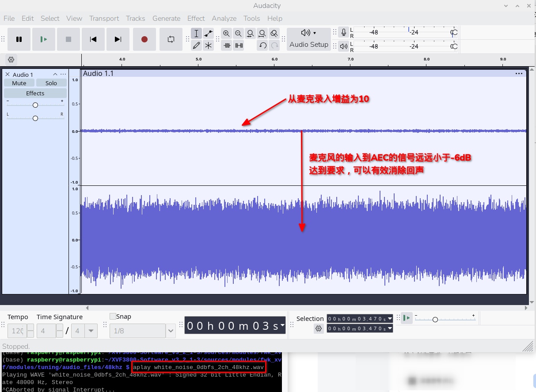The image size is (536, 392).
Task: Open the Snap 1/8 dropdown
Action: [171, 331]
